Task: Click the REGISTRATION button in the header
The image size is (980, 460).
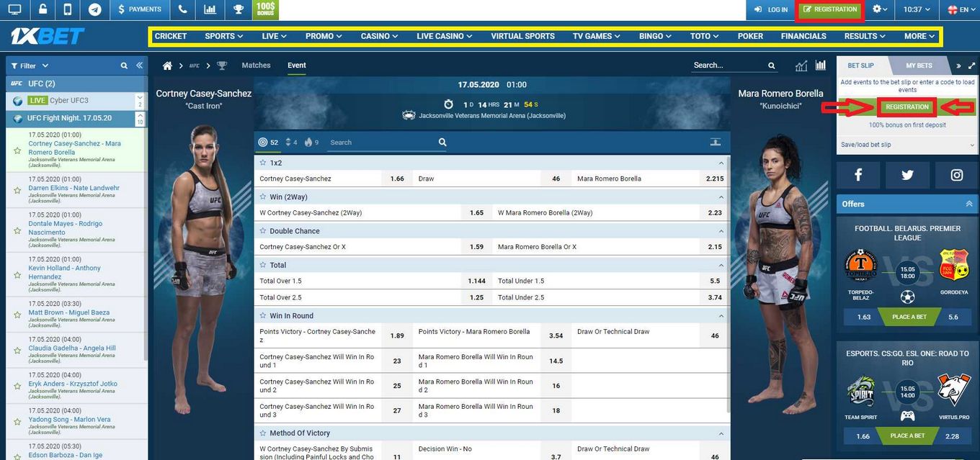Action: [x=829, y=9]
